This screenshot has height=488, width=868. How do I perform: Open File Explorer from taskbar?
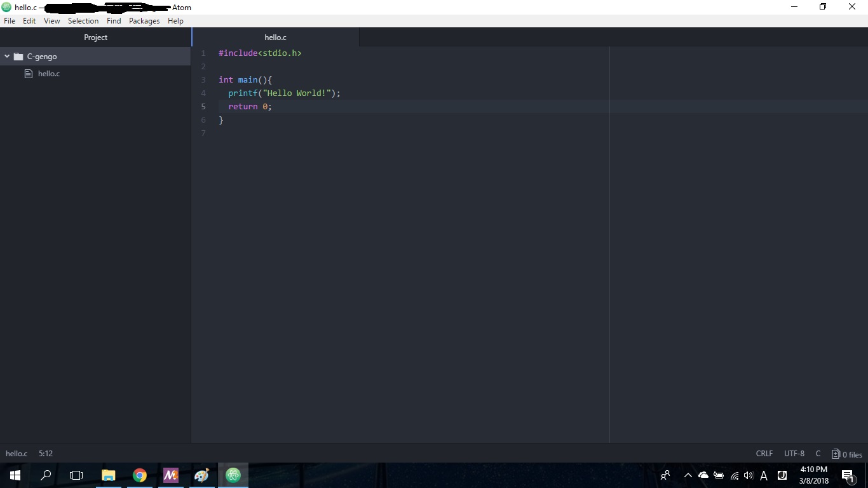tap(109, 475)
